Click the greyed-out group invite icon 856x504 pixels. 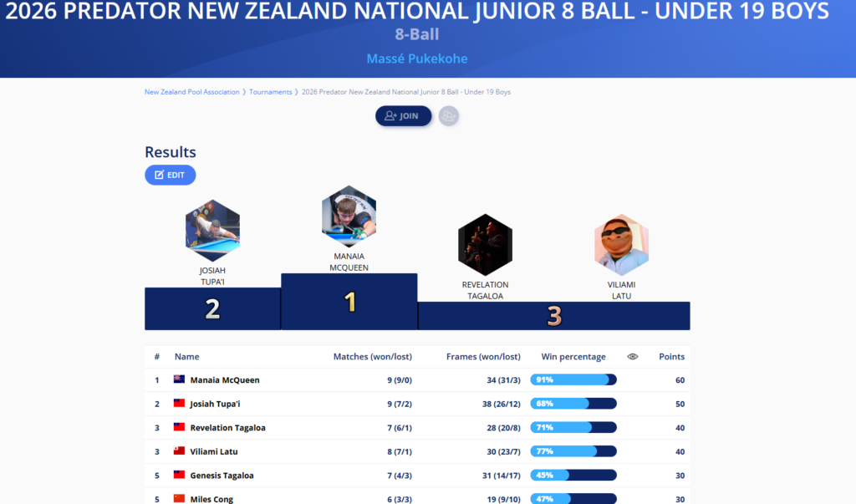coord(449,116)
